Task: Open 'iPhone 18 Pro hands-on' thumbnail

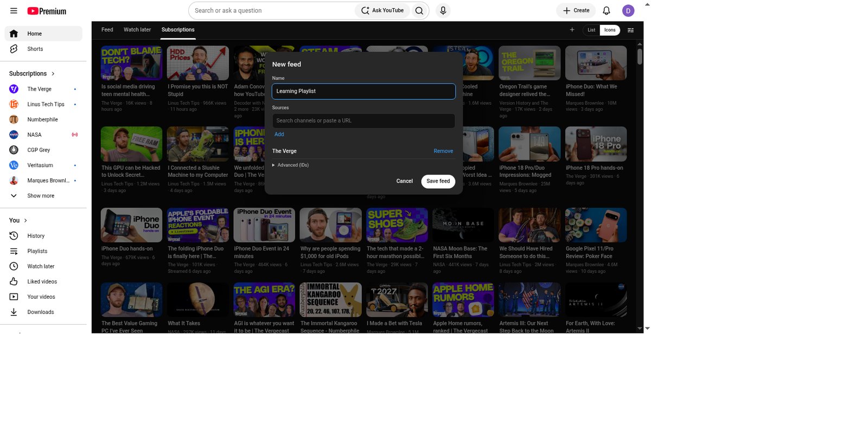Action: pos(596,144)
